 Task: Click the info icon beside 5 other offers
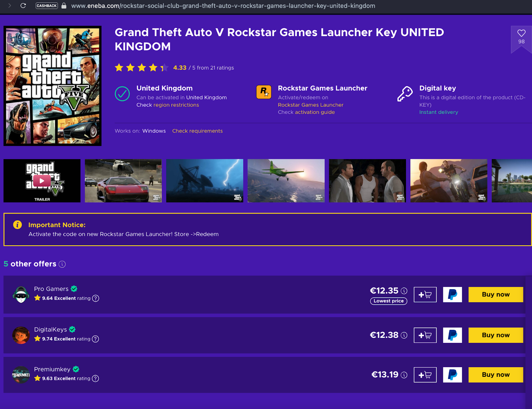point(62,264)
